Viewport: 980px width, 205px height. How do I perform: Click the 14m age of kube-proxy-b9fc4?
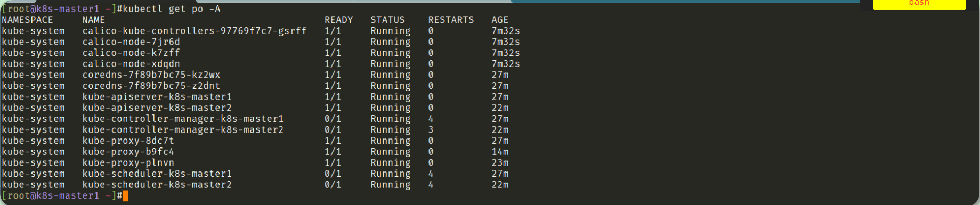(500, 152)
